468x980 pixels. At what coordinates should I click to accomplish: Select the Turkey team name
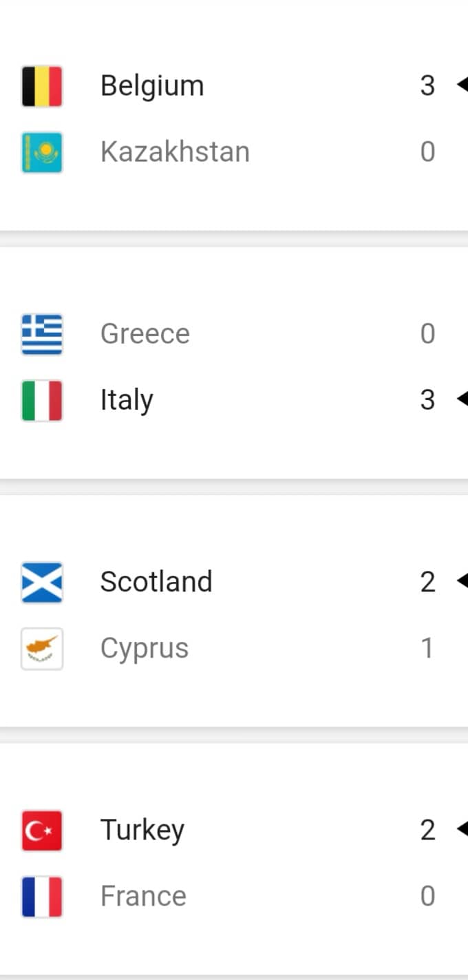[x=142, y=831]
